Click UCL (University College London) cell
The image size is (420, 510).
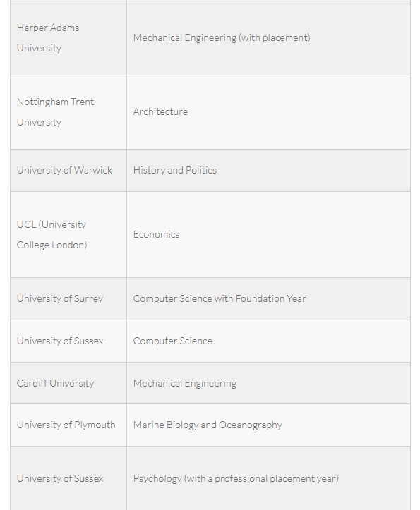(x=68, y=234)
